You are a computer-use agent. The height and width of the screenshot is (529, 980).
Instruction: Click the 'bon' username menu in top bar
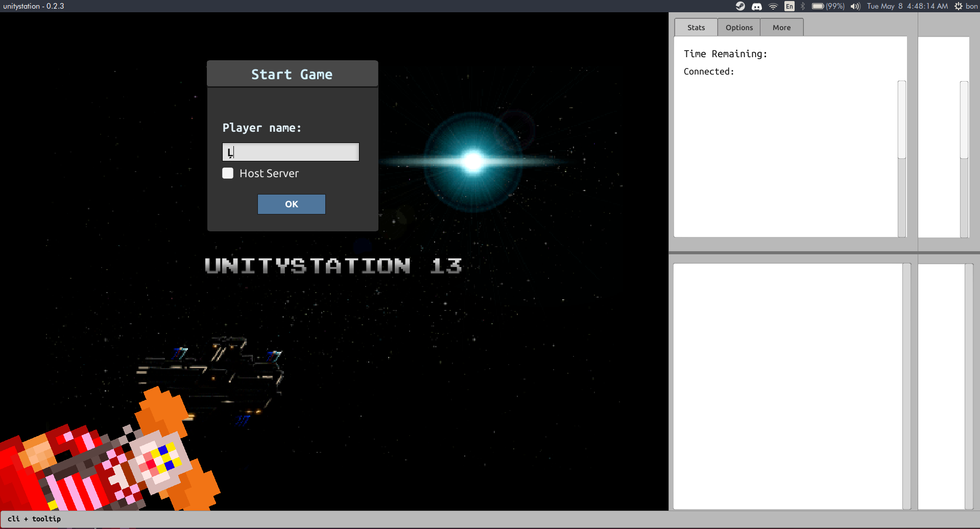971,6
